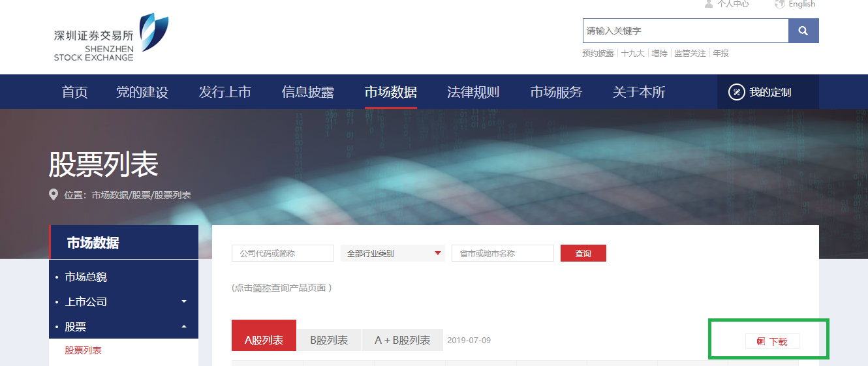Open the 市场服务 navigation menu
The image size is (868, 366).
click(x=556, y=92)
